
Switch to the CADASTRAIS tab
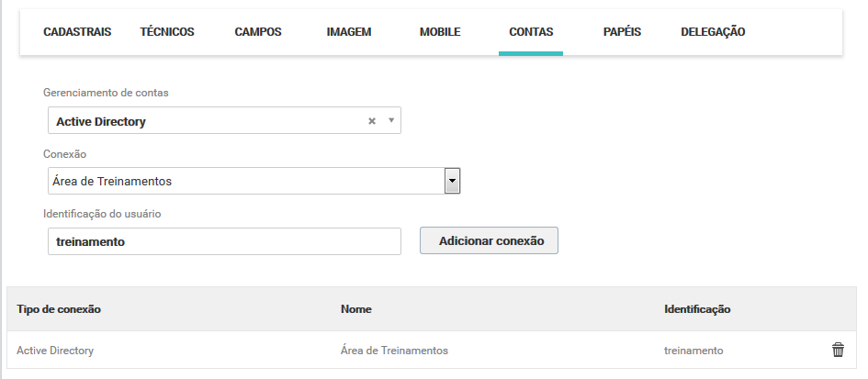[x=77, y=31]
